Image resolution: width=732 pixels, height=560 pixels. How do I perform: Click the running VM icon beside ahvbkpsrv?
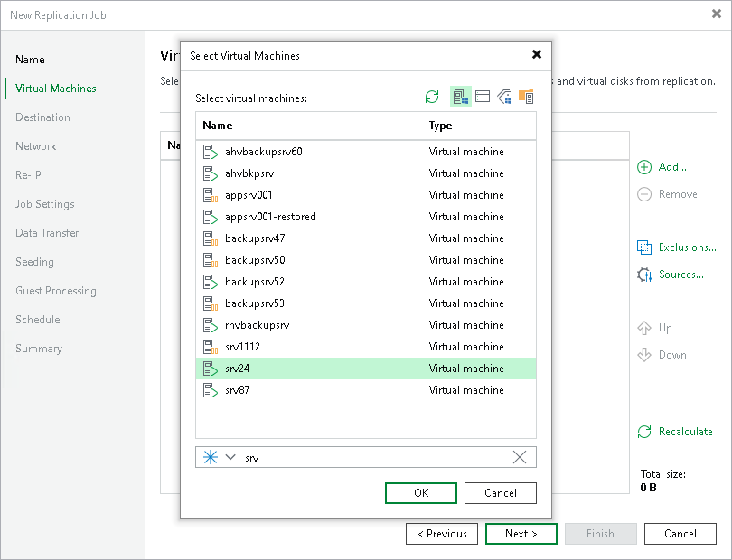[x=211, y=173]
